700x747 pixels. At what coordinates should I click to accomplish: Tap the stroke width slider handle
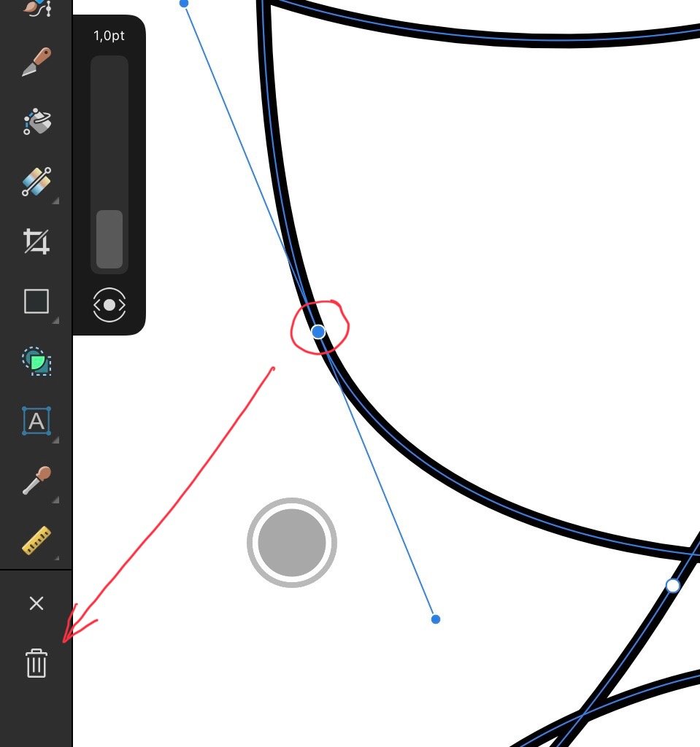pos(109,239)
